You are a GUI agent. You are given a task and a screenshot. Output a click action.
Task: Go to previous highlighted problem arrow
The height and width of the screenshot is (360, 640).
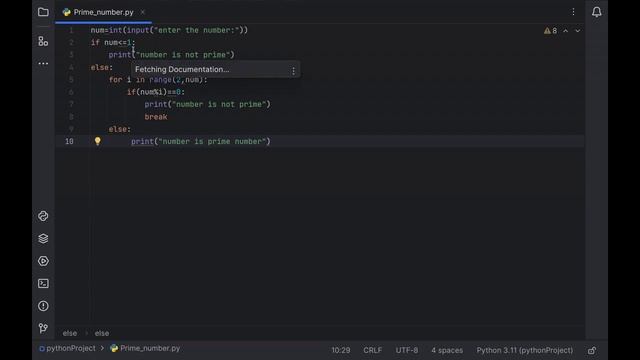(566, 31)
